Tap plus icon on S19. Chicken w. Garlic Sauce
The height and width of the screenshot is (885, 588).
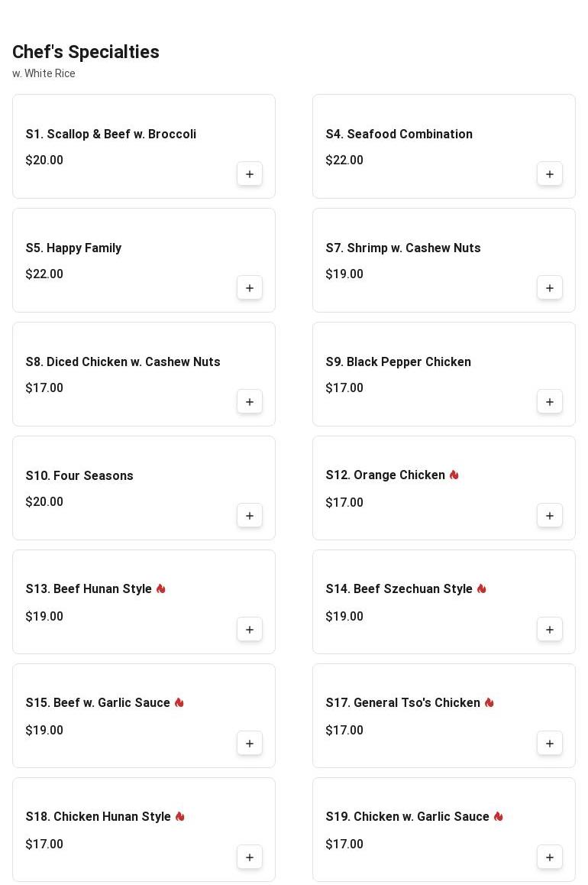click(550, 857)
